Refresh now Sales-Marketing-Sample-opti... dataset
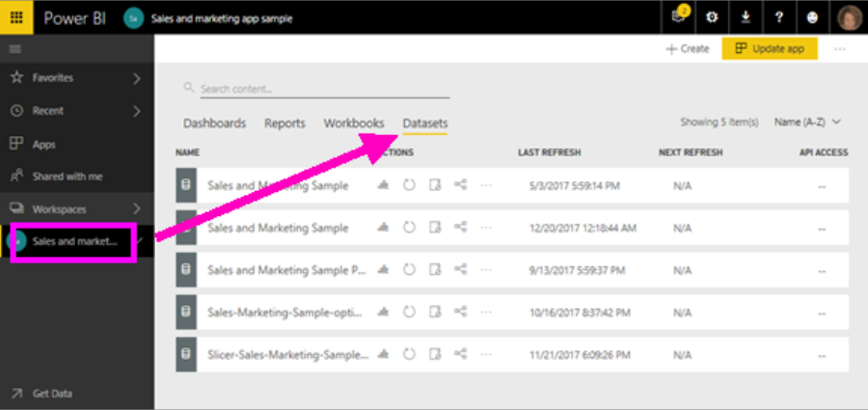This screenshot has width=868, height=410. click(x=409, y=313)
